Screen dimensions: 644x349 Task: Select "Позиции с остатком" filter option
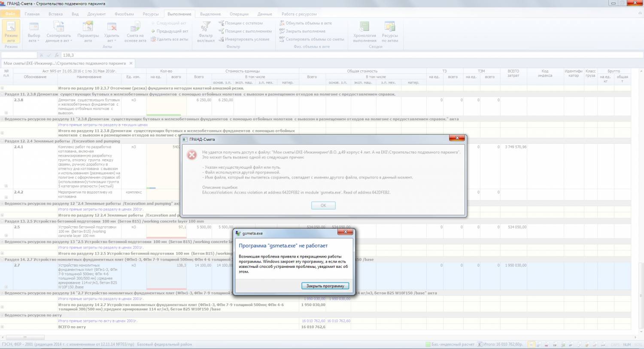click(240, 23)
